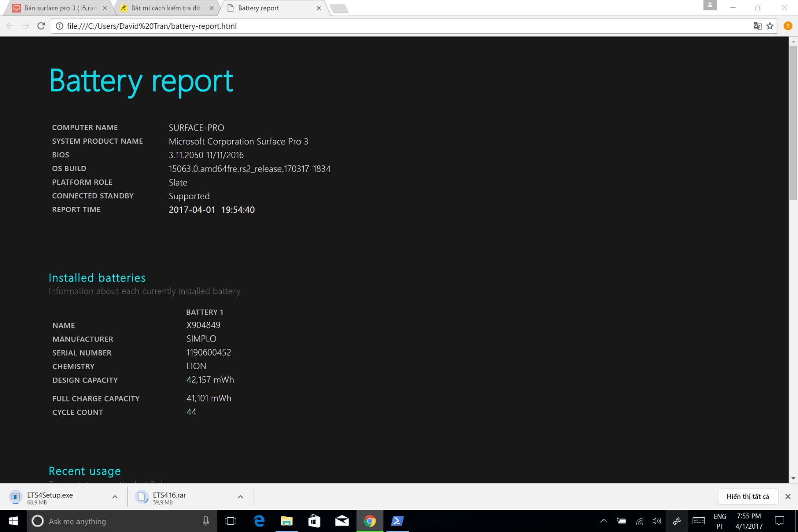
Task: Click battery name X904849
Action: pos(203,325)
